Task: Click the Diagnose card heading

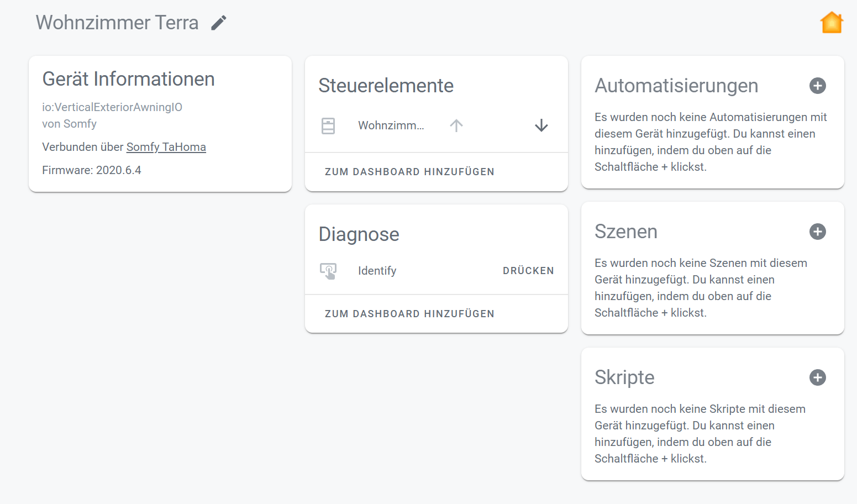Action: click(x=359, y=234)
